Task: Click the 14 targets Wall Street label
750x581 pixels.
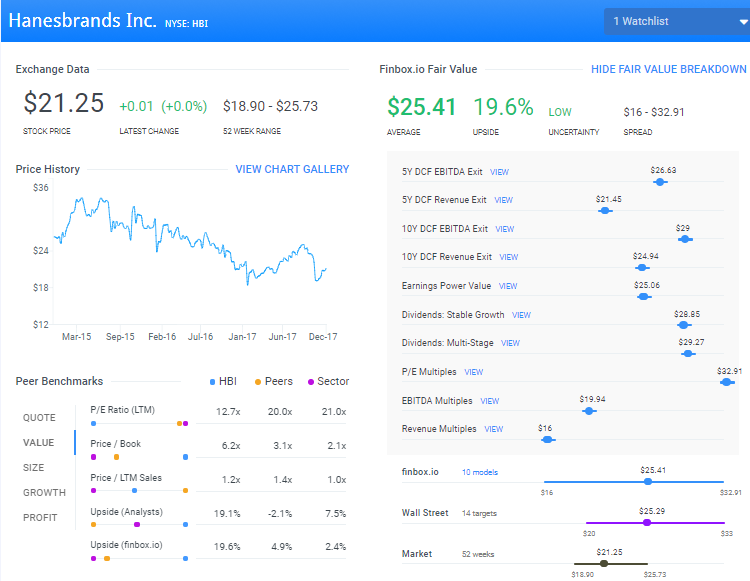Action: tap(479, 514)
